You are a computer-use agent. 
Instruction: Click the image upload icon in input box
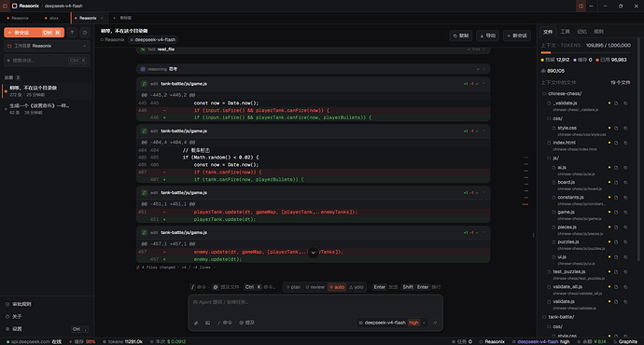point(207,323)
